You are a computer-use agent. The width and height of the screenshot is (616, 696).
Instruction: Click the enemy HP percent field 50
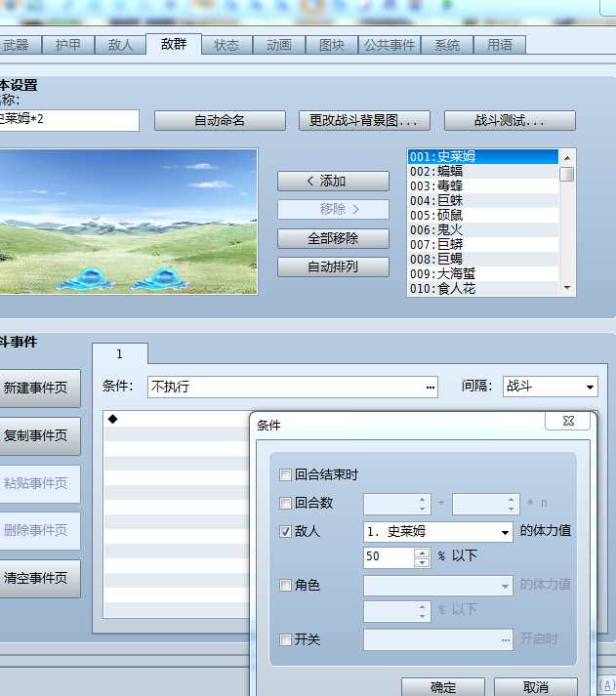(389, 557)
